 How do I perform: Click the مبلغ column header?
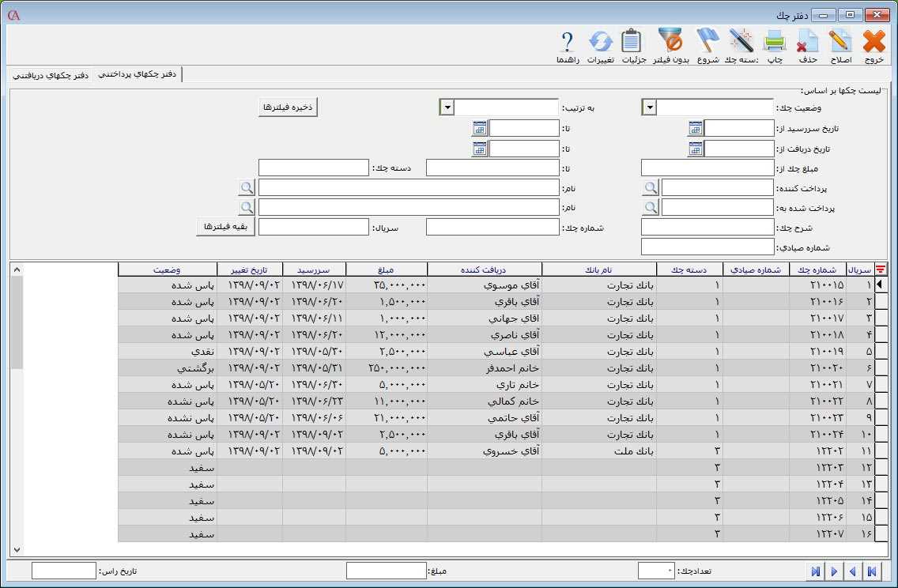coord(386,269)
